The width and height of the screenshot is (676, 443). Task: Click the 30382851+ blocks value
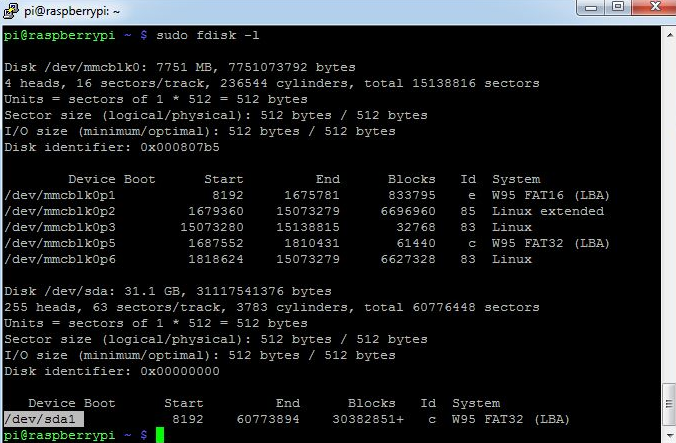coord(368,419)
